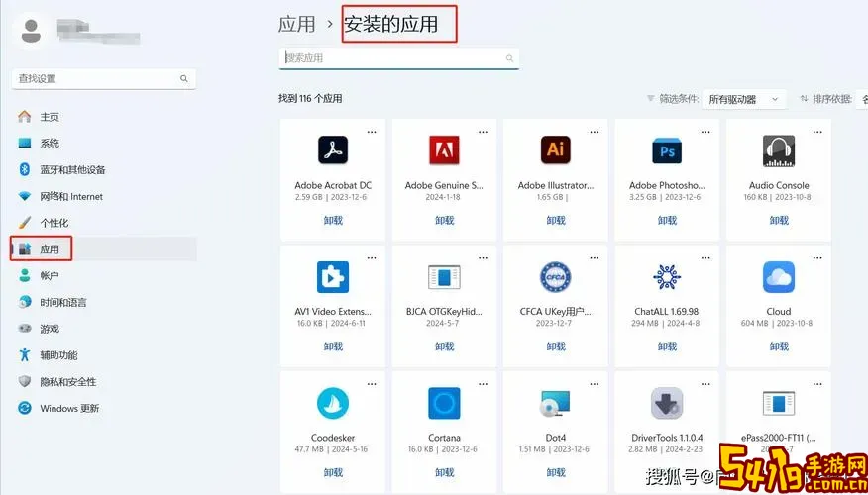This screenshot has height=495, width=868.
Task: Click the user profile avatar
Action: pos(31,31)
